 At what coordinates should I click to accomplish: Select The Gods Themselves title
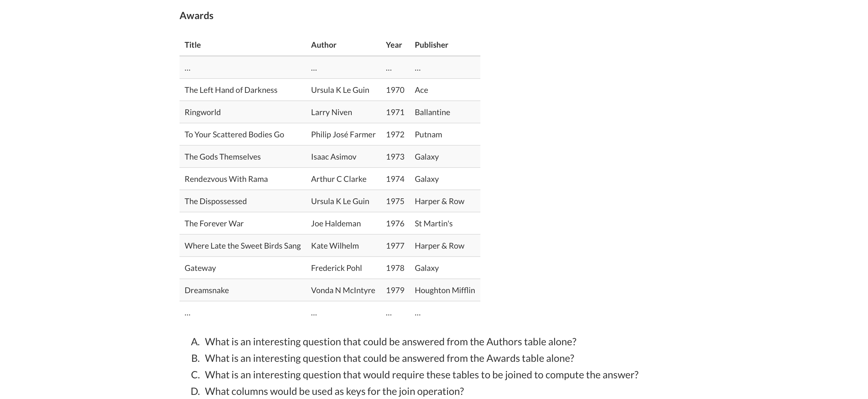tap(222, 157)
